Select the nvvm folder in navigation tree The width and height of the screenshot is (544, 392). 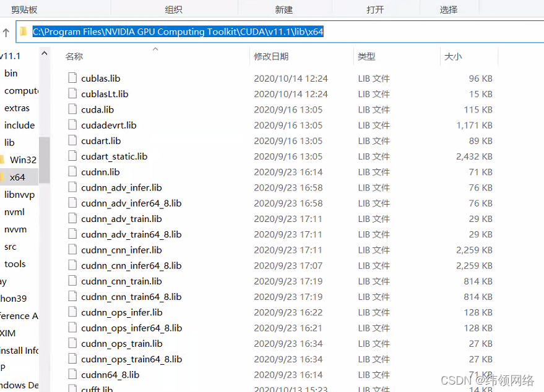(15, 229)
